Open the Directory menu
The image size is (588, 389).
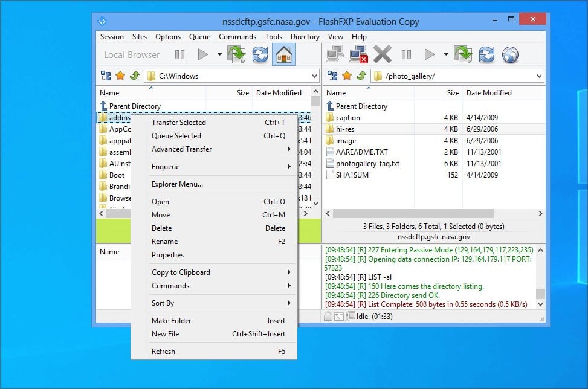(305, 37)
